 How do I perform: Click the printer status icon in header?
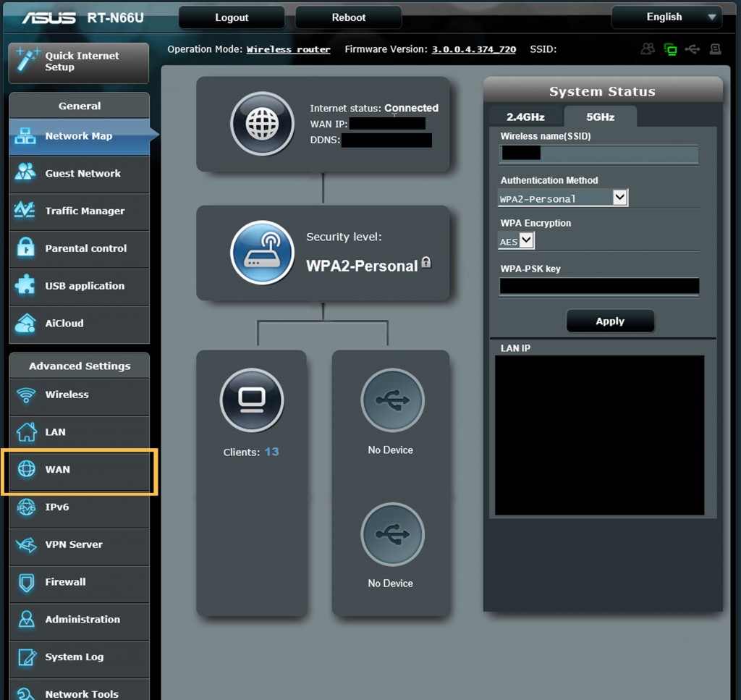[x=715, y=49]
